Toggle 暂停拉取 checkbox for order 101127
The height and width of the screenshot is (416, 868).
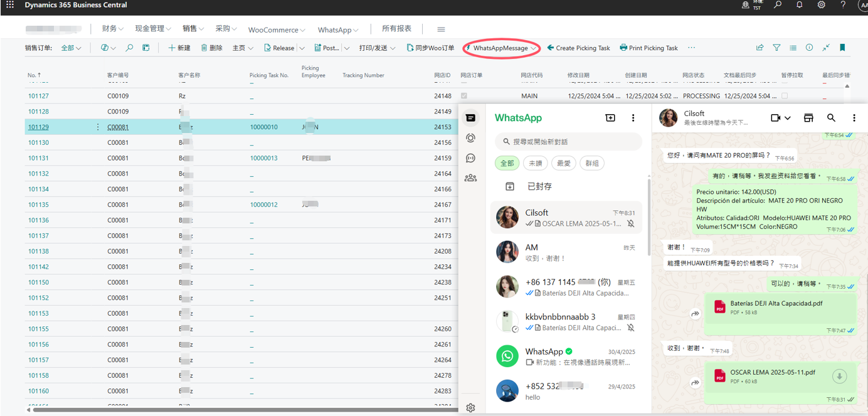(785, 96)
